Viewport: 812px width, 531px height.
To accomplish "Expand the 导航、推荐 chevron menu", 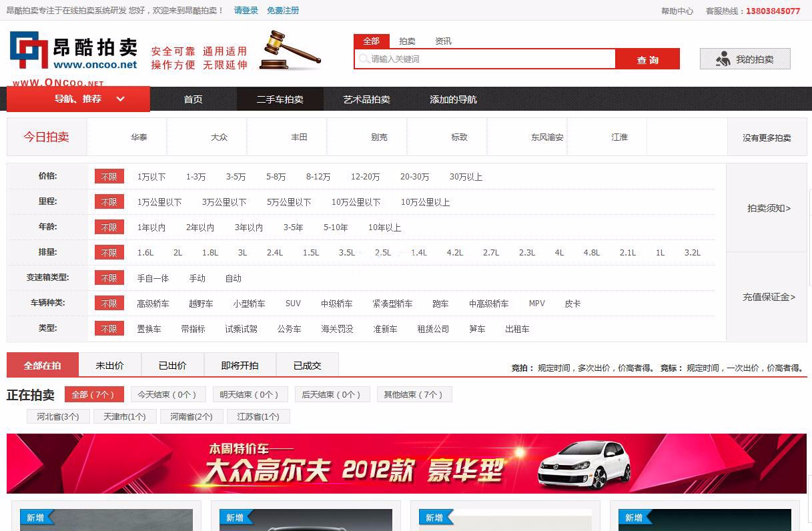I will click(x=121, y=99).
